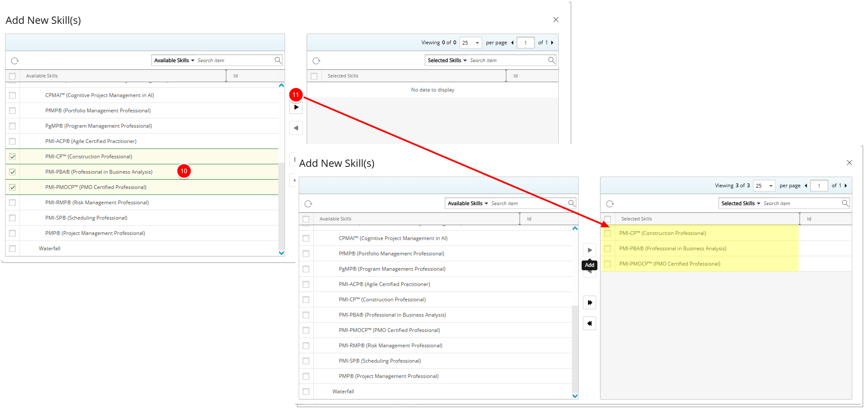Open the Selected Skills filter dropdown above No data to display
Viewport: 868px width, 412px height.
447,60
